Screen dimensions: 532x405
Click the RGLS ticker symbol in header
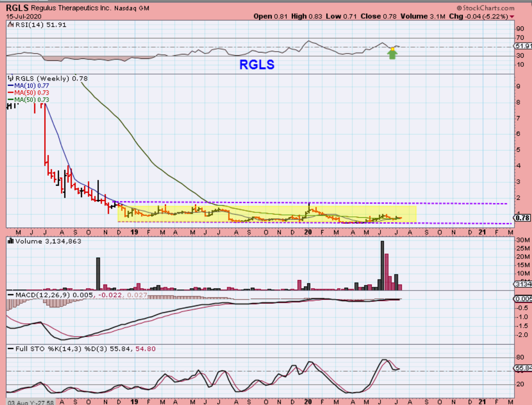coord(17,8)
